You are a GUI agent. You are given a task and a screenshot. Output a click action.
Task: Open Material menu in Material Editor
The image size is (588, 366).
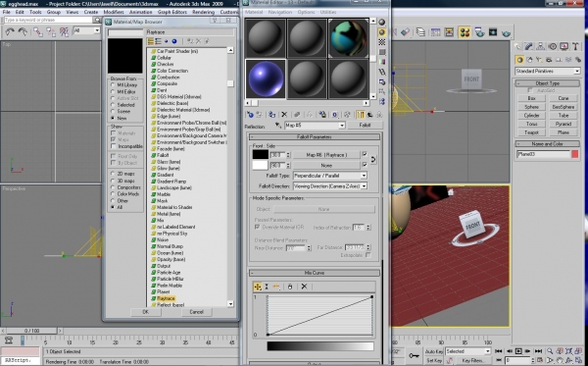pyautogui.click(x=254, y=12)
